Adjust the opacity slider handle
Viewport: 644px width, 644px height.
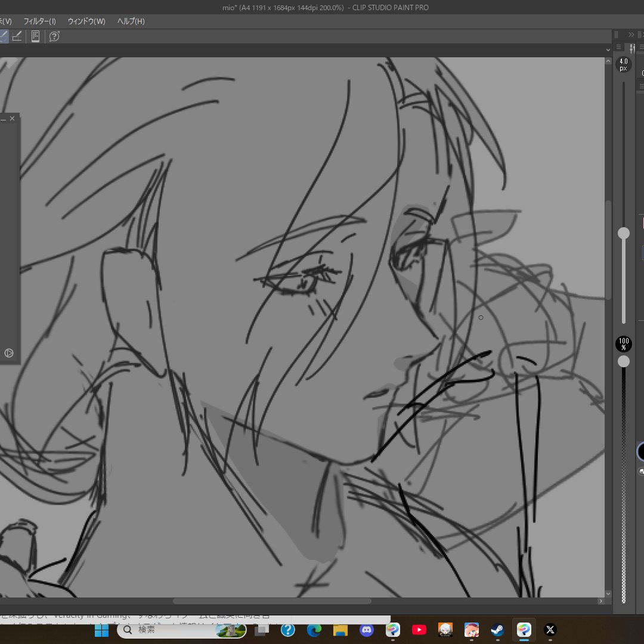pyautogui.click(x=624, y=361)
